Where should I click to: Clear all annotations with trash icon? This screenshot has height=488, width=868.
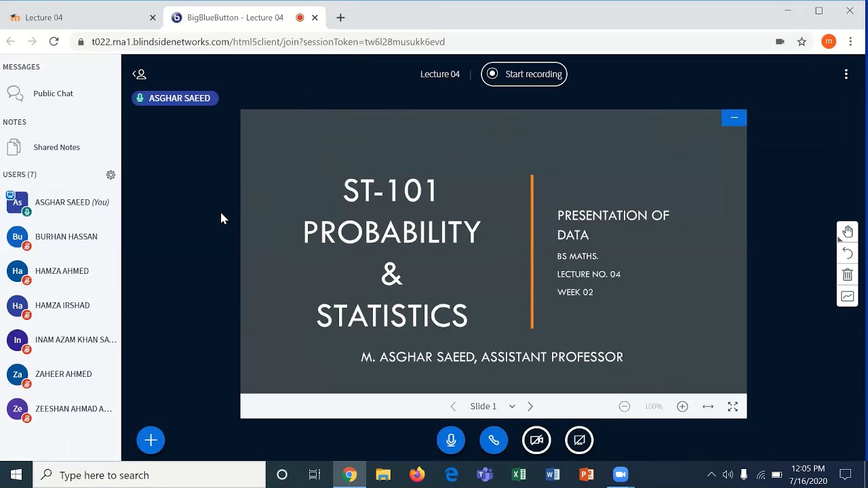point(847,274)
